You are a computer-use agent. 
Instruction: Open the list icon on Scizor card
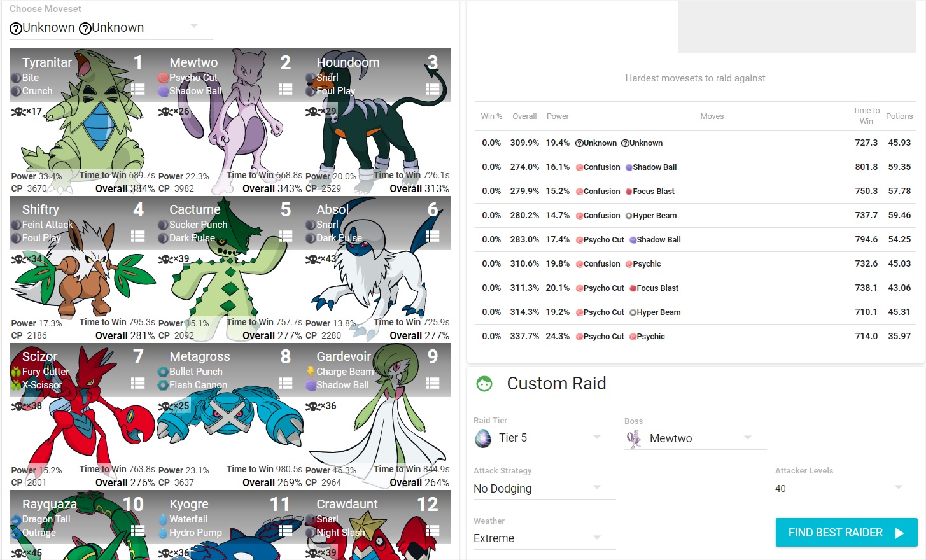click(x=138, y=383)
